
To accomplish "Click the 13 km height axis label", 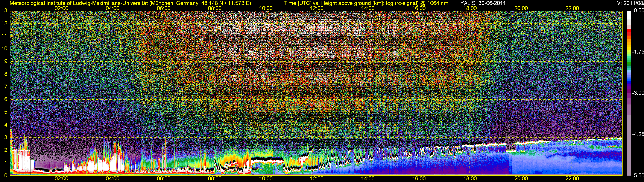I will (x=5, y=11).
